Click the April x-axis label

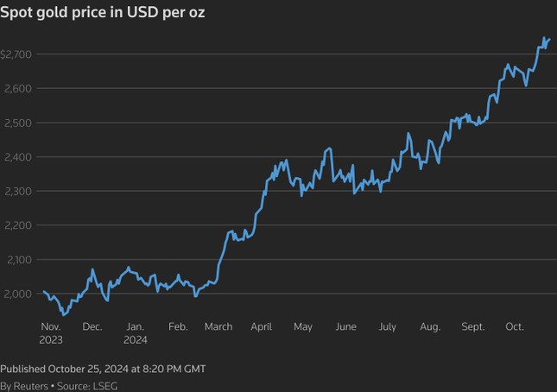tap(261, 326)
